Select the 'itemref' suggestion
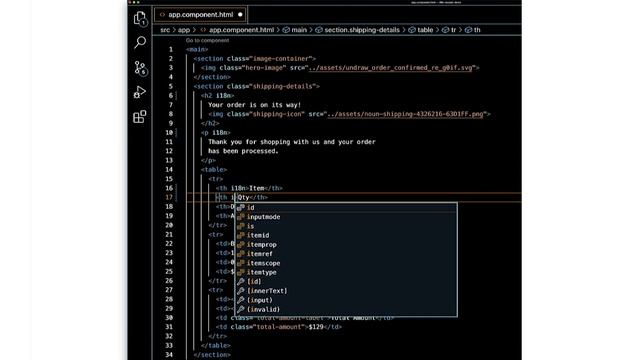 click(346, 254)
